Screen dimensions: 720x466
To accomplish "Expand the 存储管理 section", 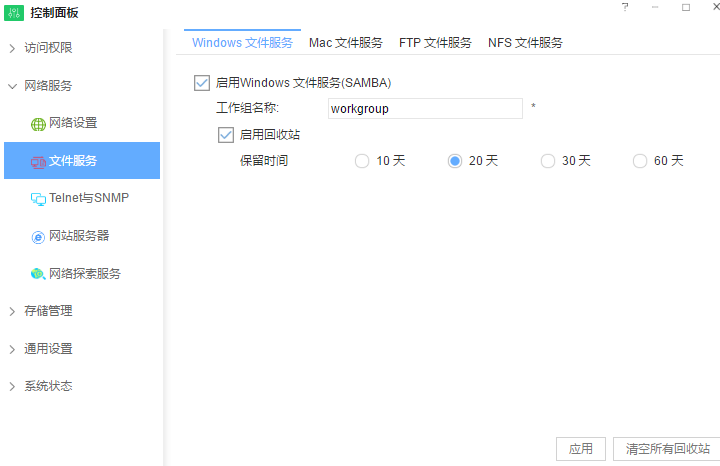I will pos(48,311).
